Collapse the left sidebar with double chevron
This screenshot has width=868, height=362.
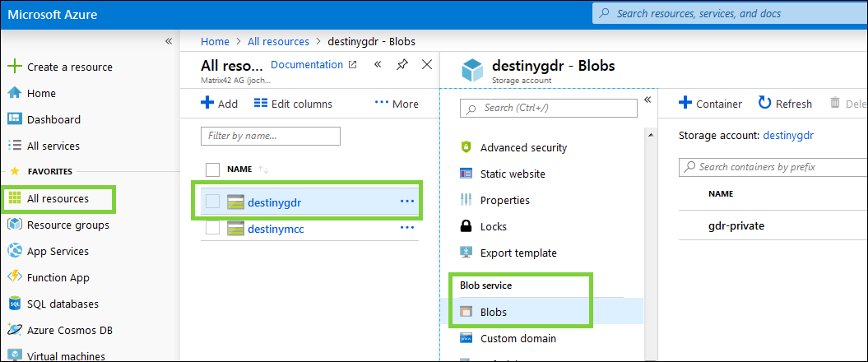coord(169,41)
